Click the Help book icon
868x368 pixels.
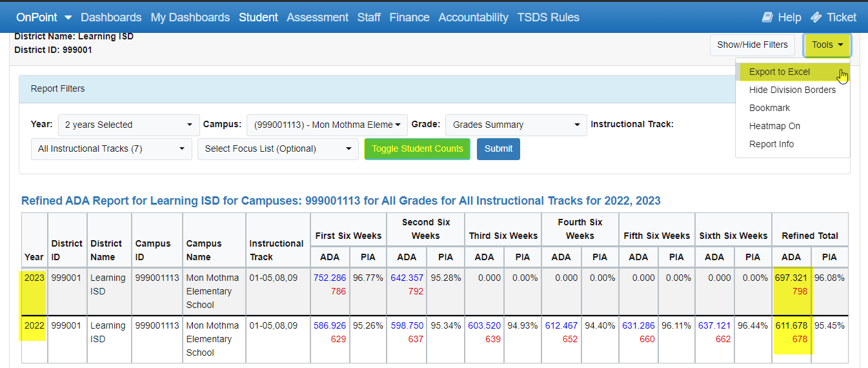(767, 17)
